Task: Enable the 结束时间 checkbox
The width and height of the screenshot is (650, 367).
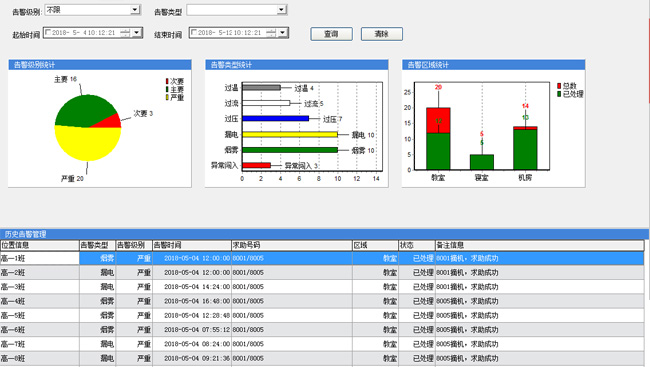Action: (194, 32)
